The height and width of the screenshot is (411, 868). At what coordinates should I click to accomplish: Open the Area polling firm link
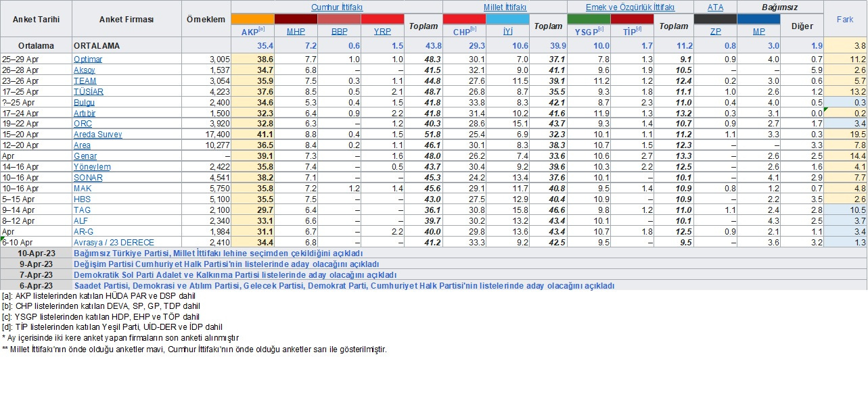(x=83, y=145)
